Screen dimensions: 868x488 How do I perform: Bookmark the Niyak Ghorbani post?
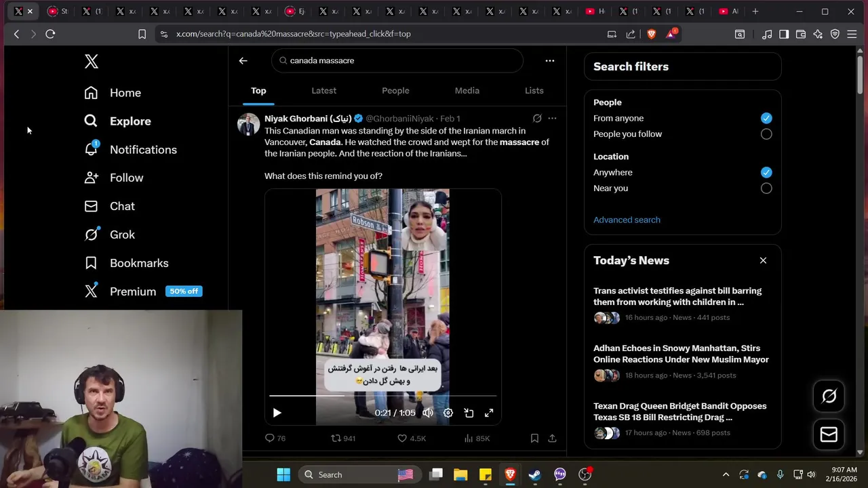point(534,439)
